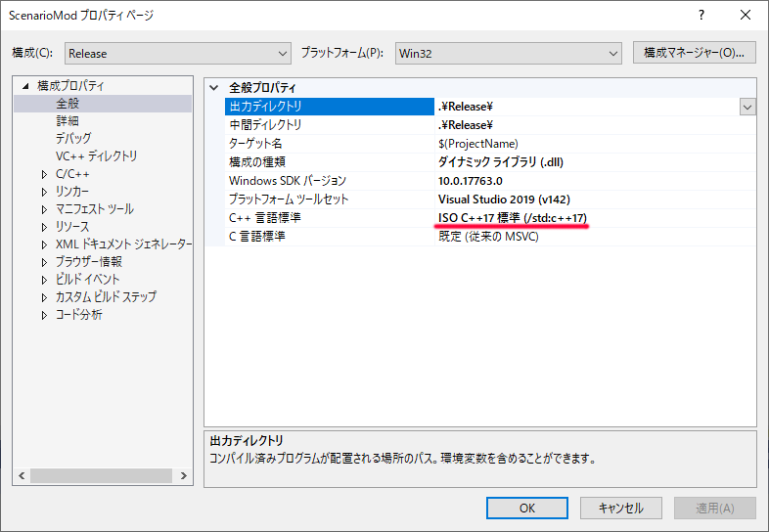Collapse the 全般プロパティ section chevron

click(x=214, y=87)
